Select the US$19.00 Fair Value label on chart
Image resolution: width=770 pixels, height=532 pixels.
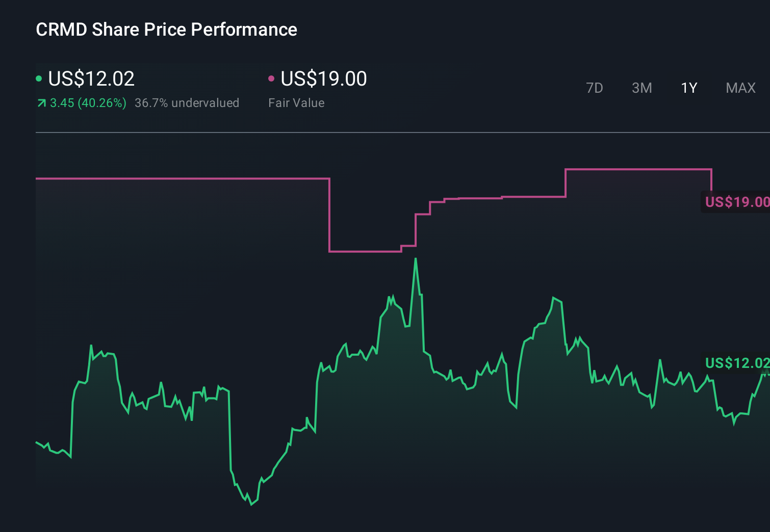tap(736, 202)
